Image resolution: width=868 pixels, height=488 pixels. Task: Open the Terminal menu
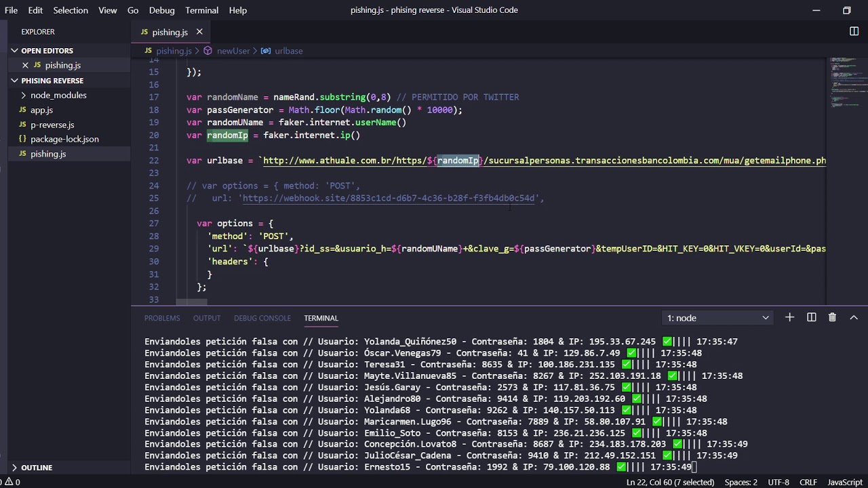(201, 10)
